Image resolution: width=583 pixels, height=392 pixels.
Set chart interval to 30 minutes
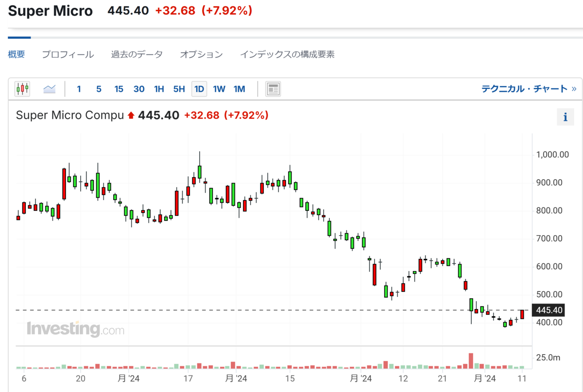[139, 89]
